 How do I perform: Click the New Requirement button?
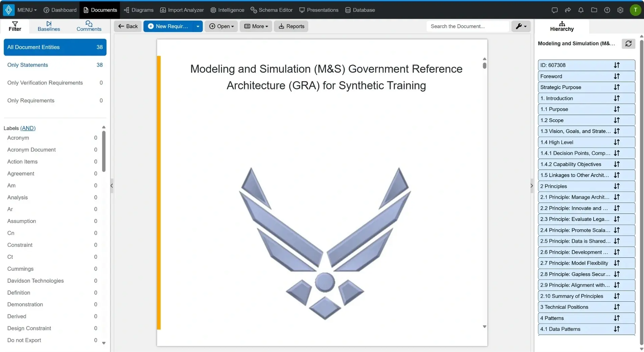coord(168,26)
